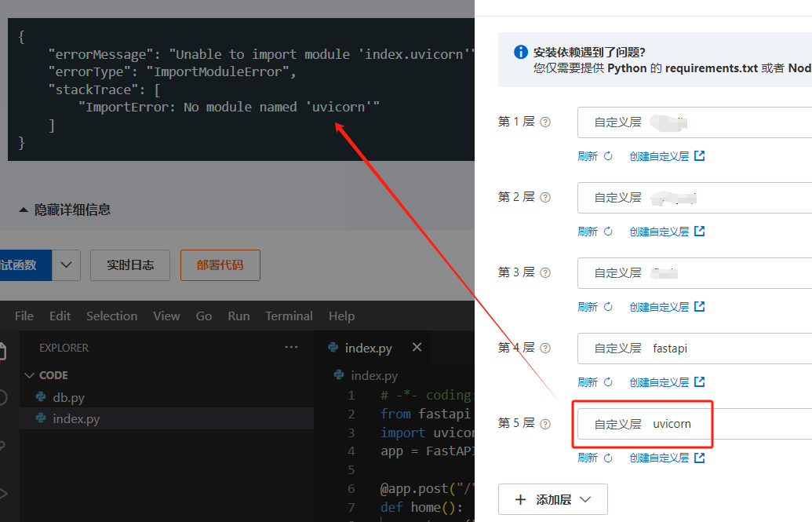Open the View menu
The height and width of the screenshot is (522, 812).
pos(167,316)
